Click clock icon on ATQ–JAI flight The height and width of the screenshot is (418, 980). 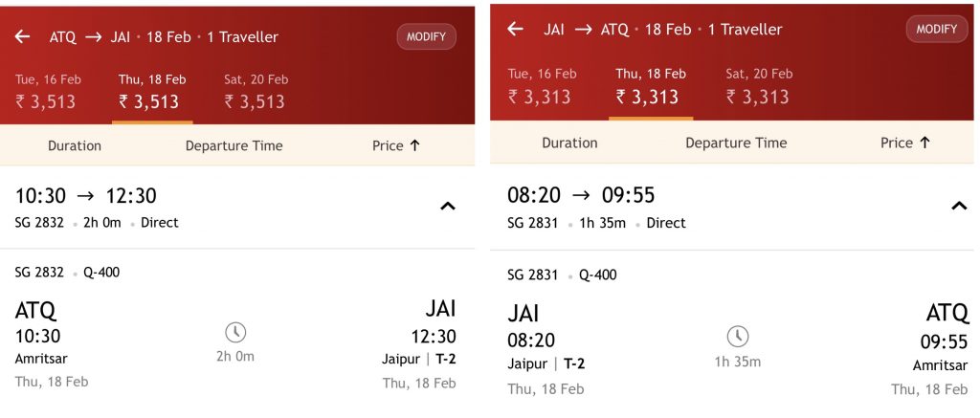(235, 333)
